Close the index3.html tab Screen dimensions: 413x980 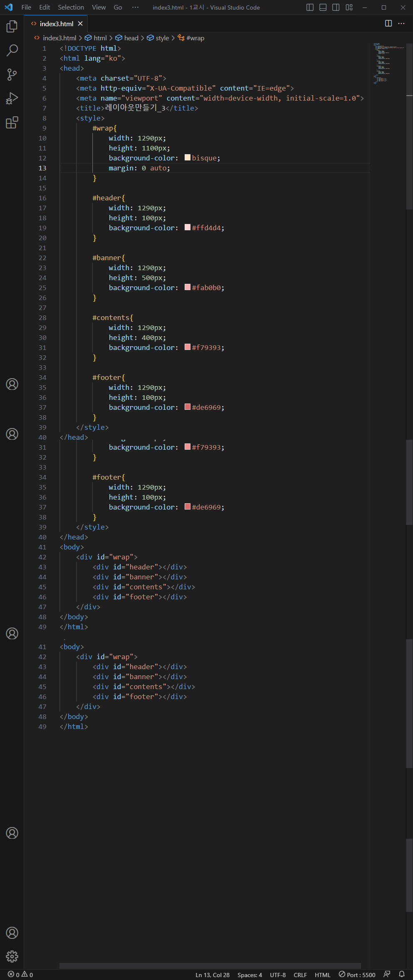(80, 24)
